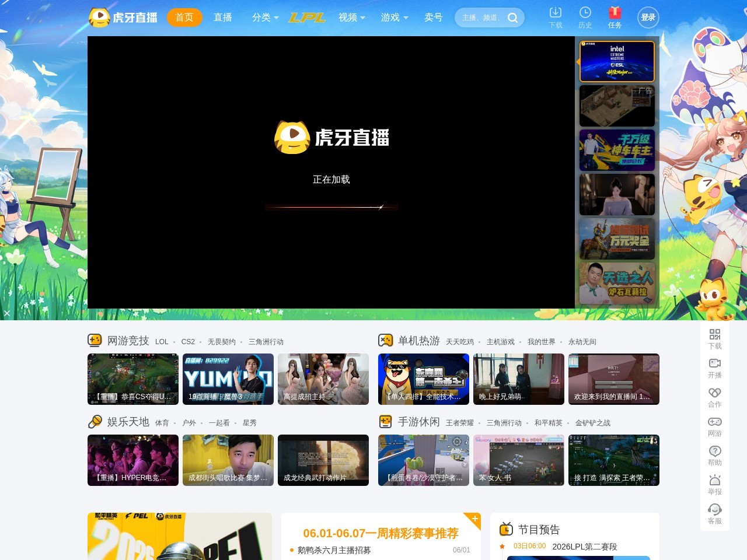The image size is (747, 560).
Task: Open the HYPER电竞 replay card
Action: 133,460
